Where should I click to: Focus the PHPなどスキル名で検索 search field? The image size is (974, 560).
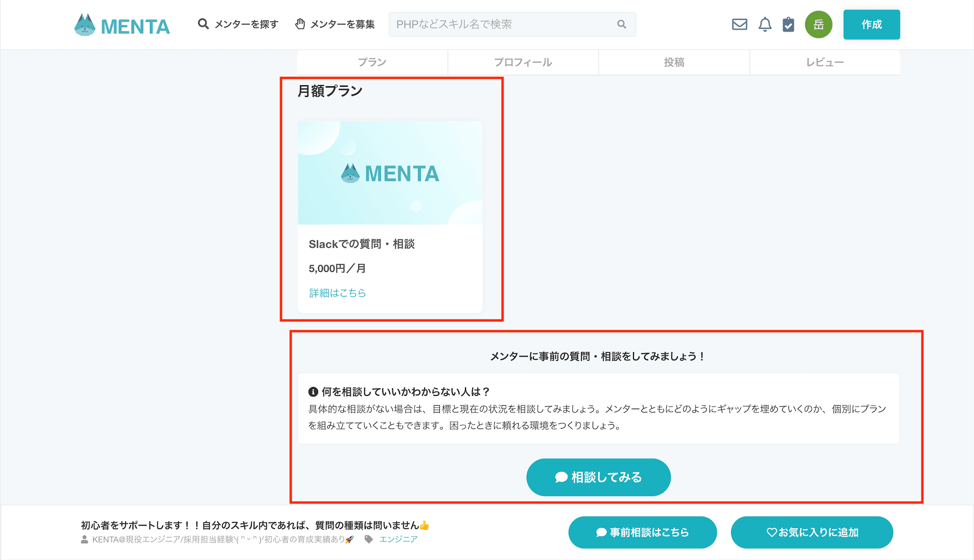point(512,24)
